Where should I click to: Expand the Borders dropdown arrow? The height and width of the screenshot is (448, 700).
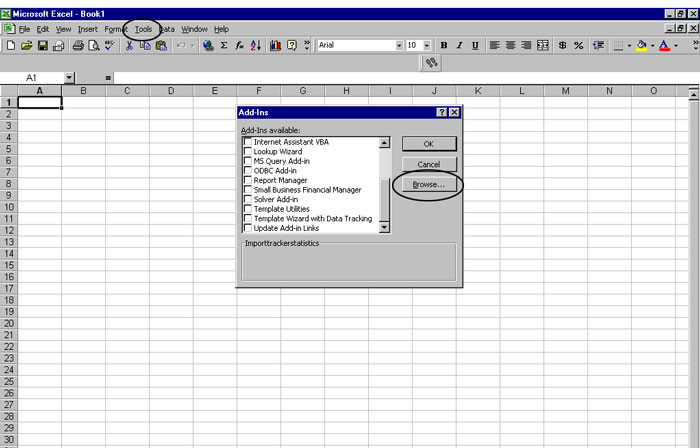click(x=629, y=45)
